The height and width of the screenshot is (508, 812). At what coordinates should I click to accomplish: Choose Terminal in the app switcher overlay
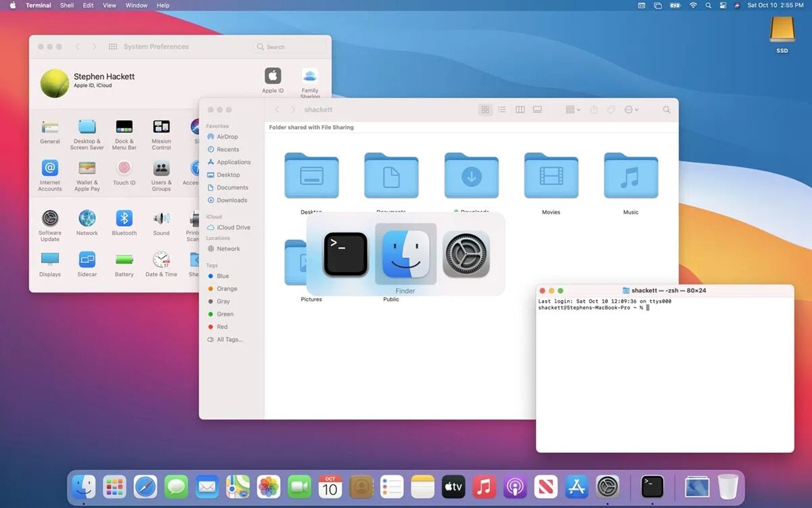pyautogui.click(x=345, y=255)
